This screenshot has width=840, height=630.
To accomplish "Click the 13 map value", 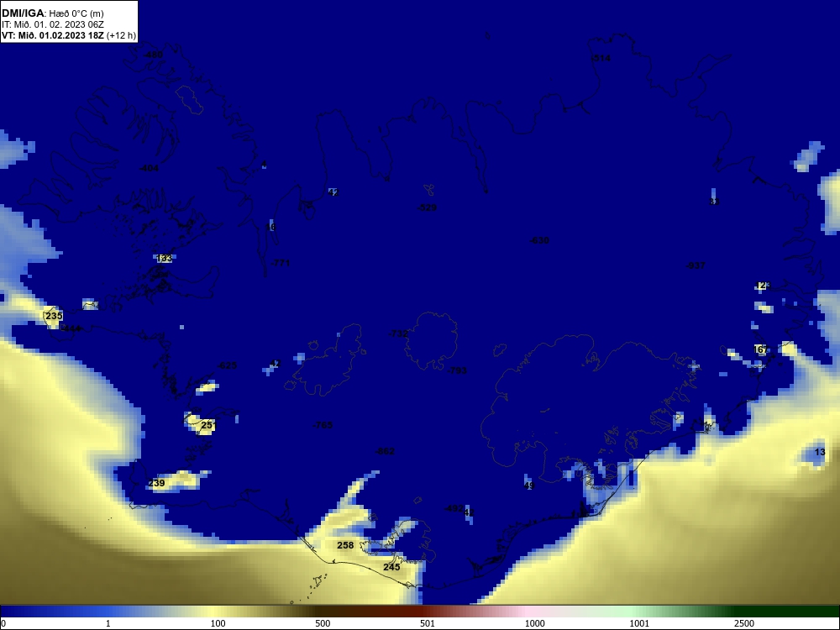I will [820, 452].
